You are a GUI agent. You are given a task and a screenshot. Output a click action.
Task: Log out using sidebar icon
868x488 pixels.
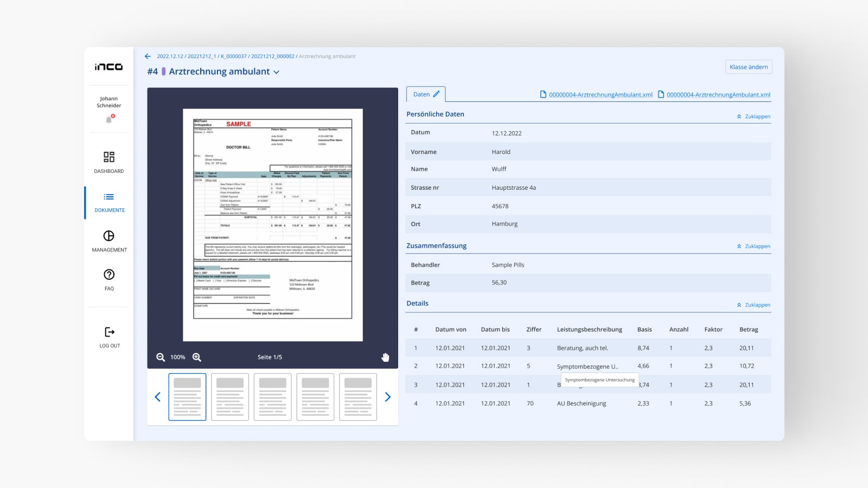pyautogui.click(x=109, y=337)
